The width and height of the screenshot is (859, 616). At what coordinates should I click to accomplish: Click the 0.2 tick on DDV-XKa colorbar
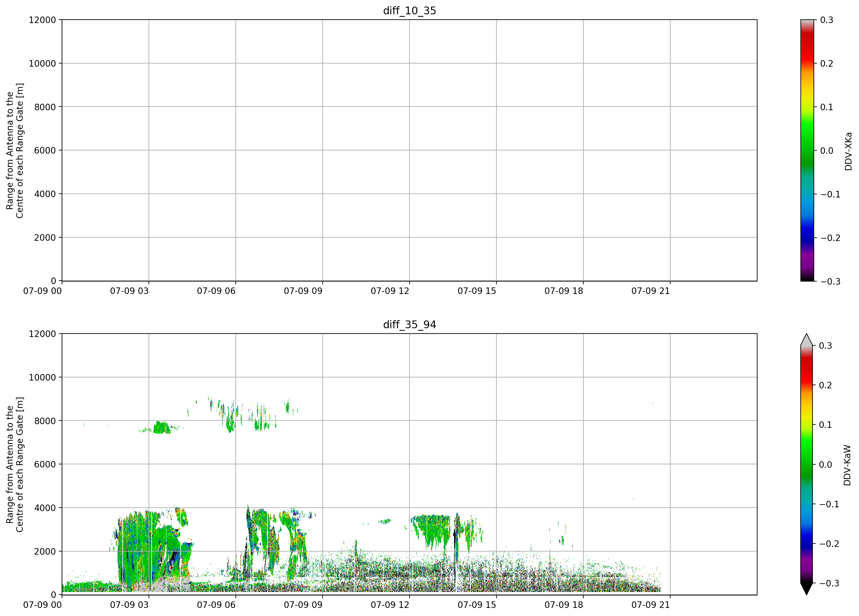click(827, 64)
